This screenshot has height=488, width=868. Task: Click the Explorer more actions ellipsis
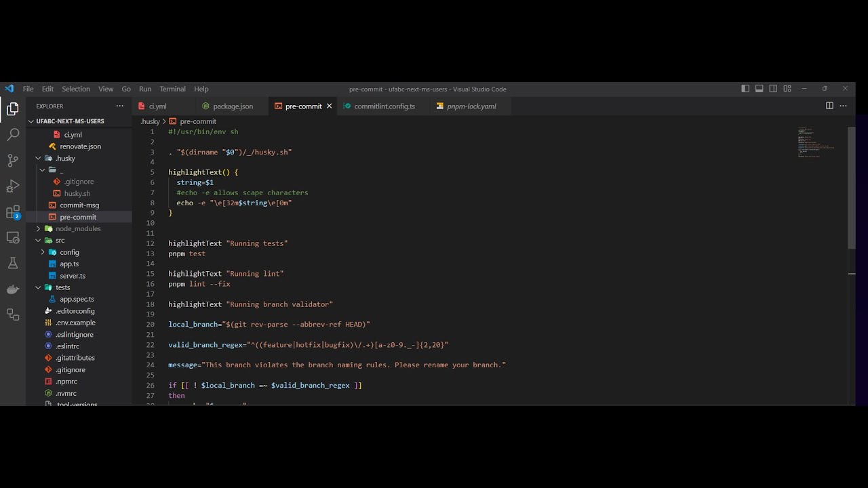[120, 106]
